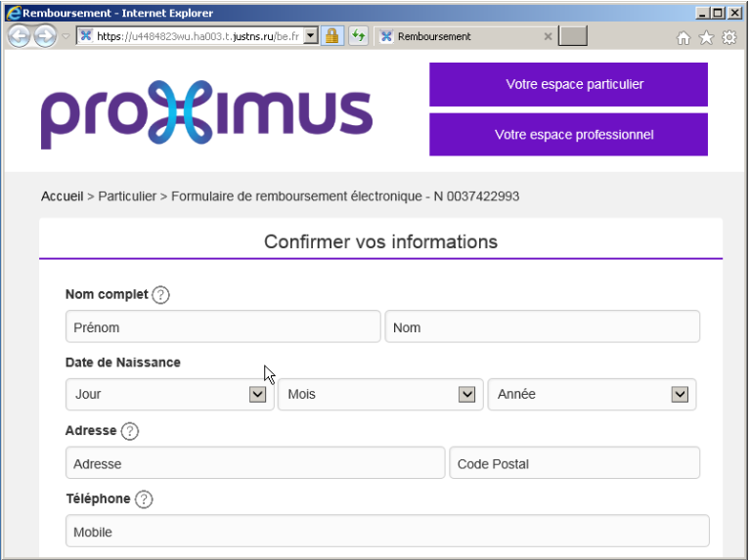Image resolution: width=750 pixels, height=560 pixels.
Task: Click the Confirmer vos informations heading
Action: pos(380,242)
